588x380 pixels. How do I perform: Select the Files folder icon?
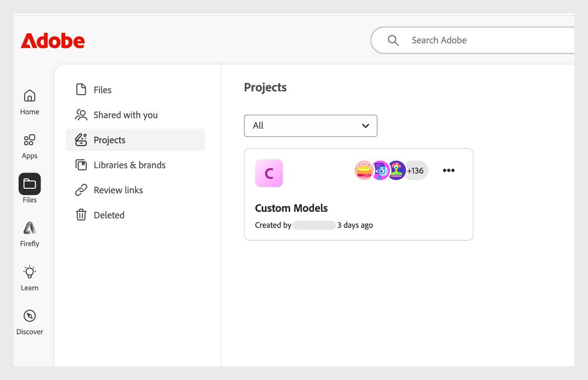(x=29, y=184)
